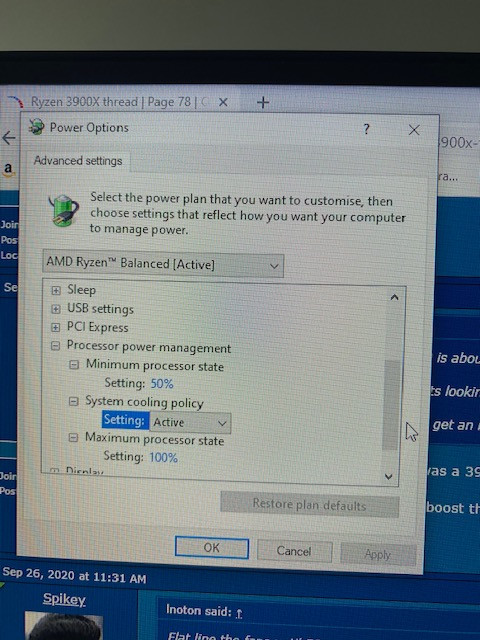Select Processor power management label
The width and height of the screenshot is (480, 640).
pyautogui.click(x=149, y=347)
